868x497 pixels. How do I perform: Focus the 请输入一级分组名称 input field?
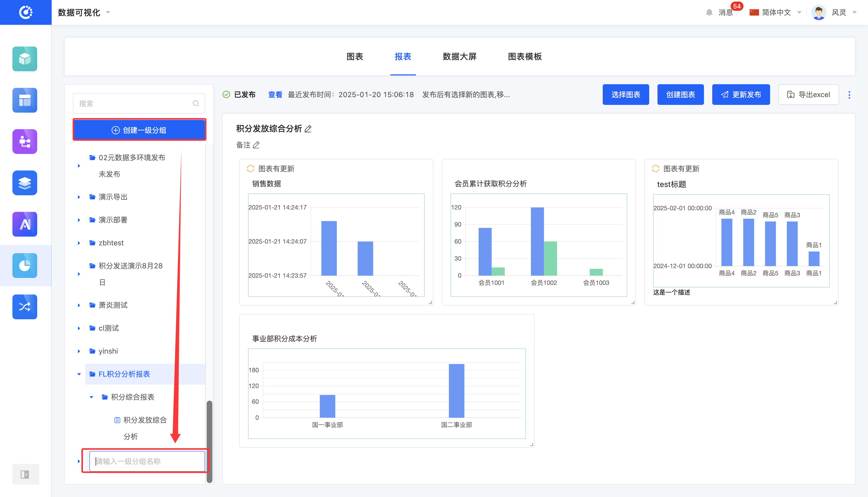[147, 461]
